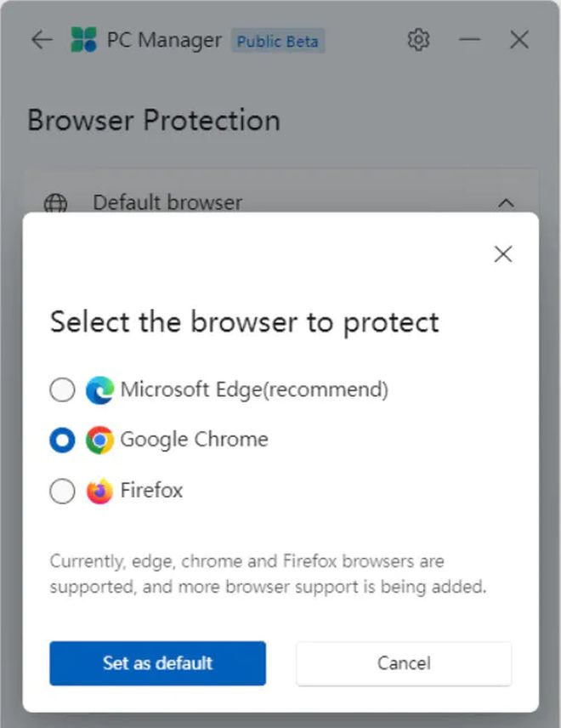Click the globe icon beside Default browser
This screenshot has height=728, width=561.
click(x=56, y=204)
